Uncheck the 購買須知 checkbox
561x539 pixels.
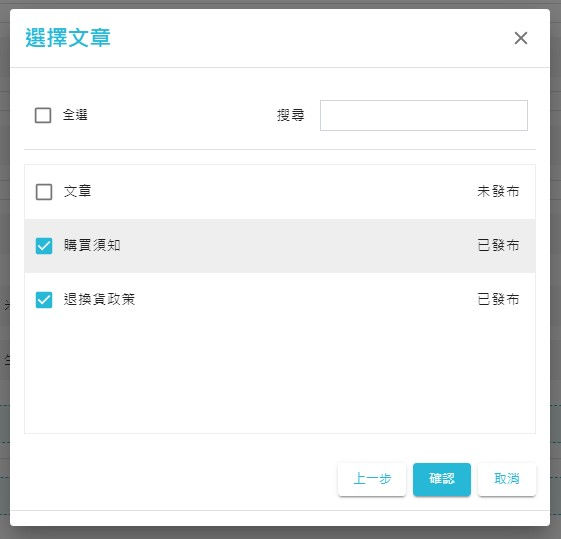tap(44, 246)
